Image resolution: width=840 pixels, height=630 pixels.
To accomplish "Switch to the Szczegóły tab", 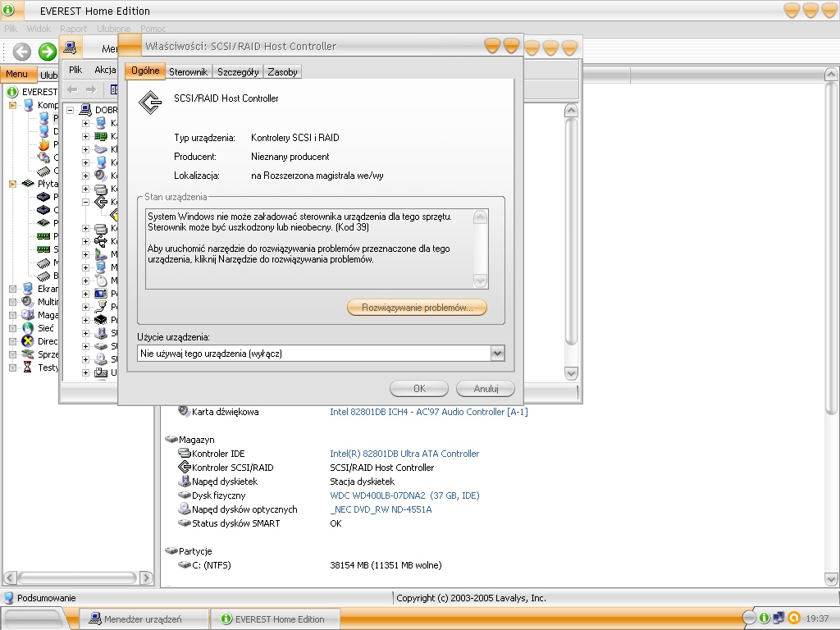I will [x=238, y=72].
